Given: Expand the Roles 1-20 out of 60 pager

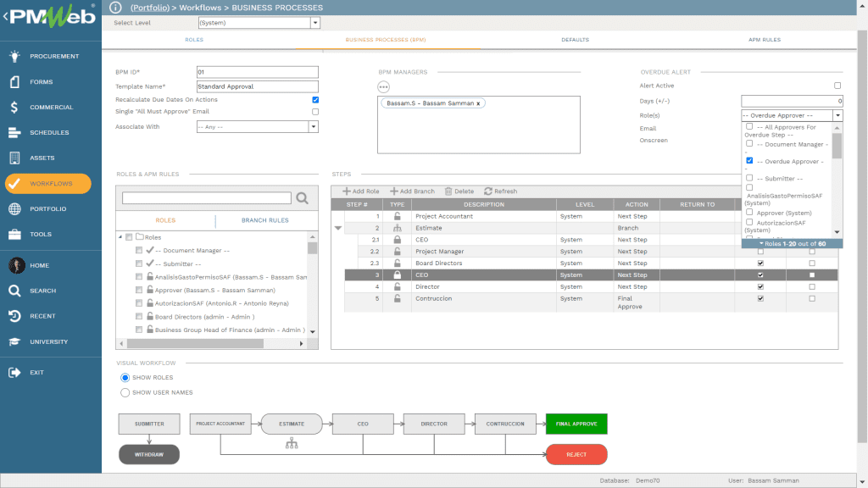Looking at the screenshot, I should pos(793,243).
